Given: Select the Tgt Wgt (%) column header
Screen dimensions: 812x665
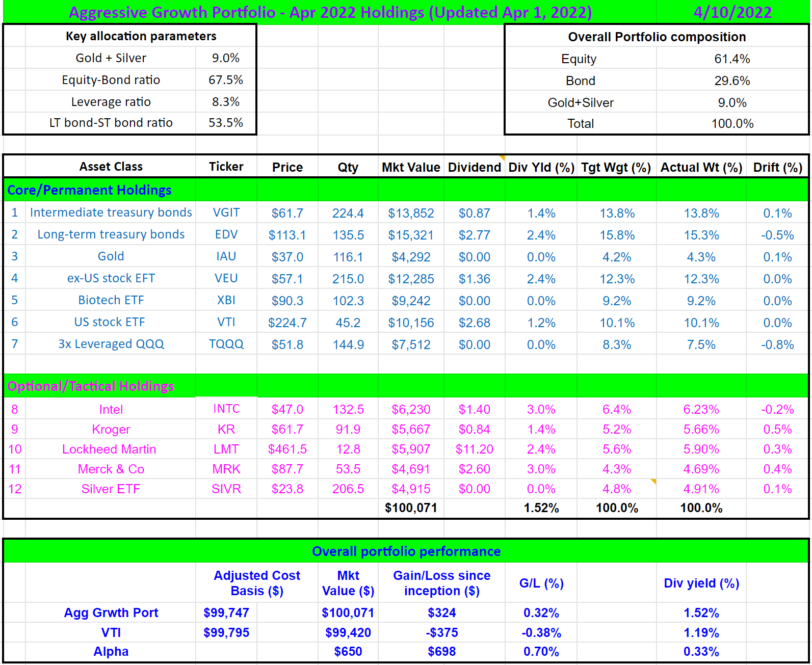Looking at the screenshot, I should pyautogui.click(x=616, y=167).
